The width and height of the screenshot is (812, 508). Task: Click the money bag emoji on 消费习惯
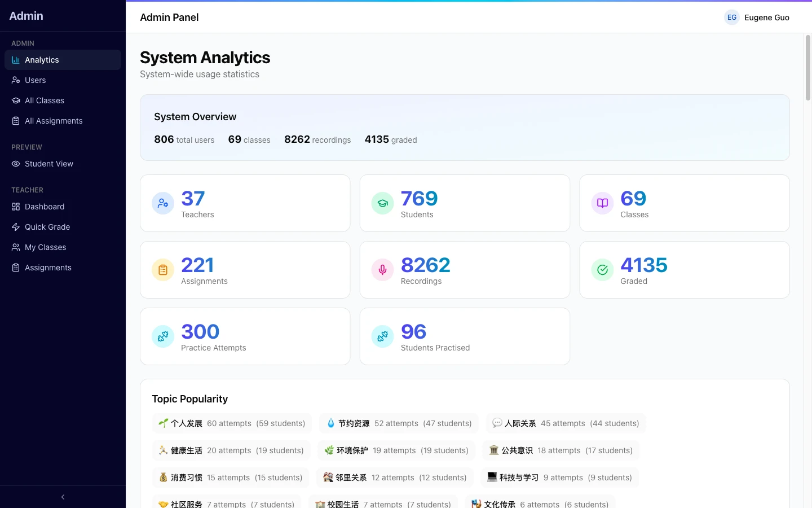[164, 477]
